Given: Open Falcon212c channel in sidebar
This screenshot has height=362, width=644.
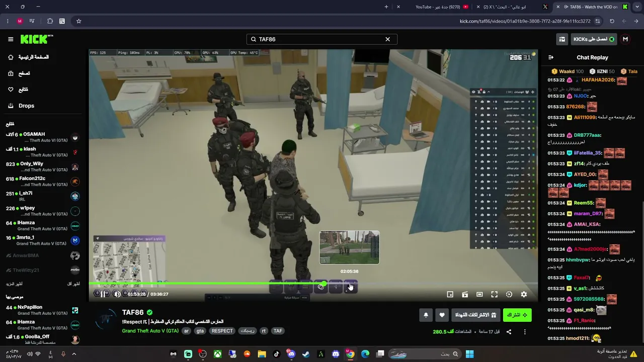Looking at the screenshot, I should coord(43,182).
